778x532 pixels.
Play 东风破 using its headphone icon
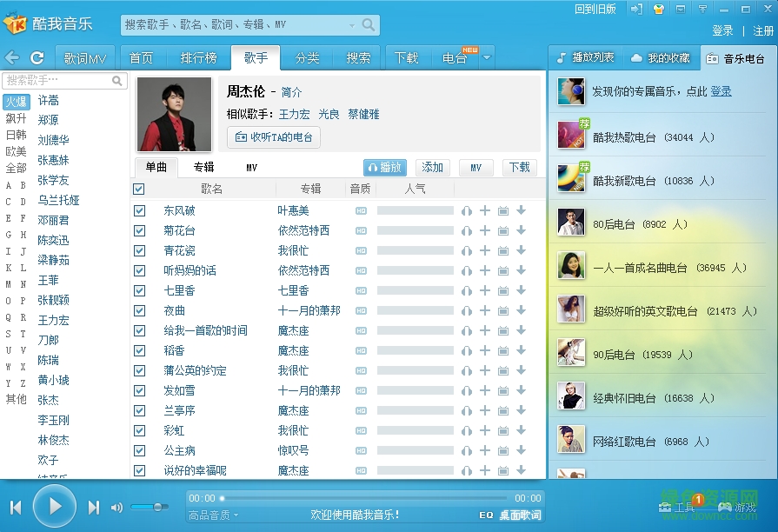tap(467, 210)
